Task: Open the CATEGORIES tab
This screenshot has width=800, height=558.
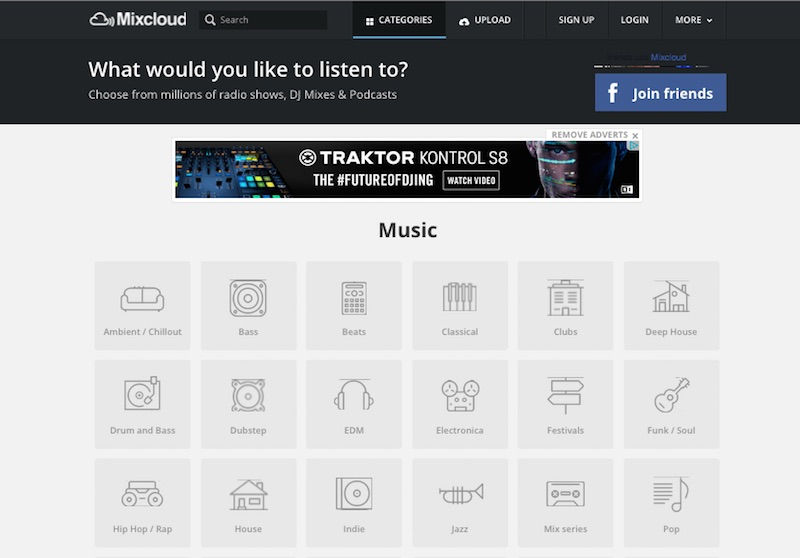Action: 399,20
